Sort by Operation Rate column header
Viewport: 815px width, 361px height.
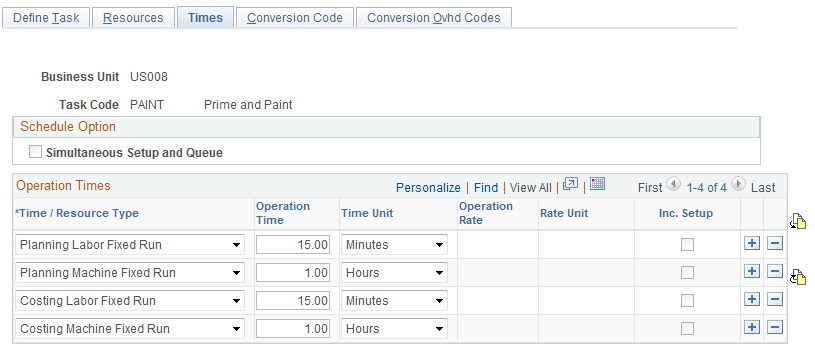click(x=485, y=213)
